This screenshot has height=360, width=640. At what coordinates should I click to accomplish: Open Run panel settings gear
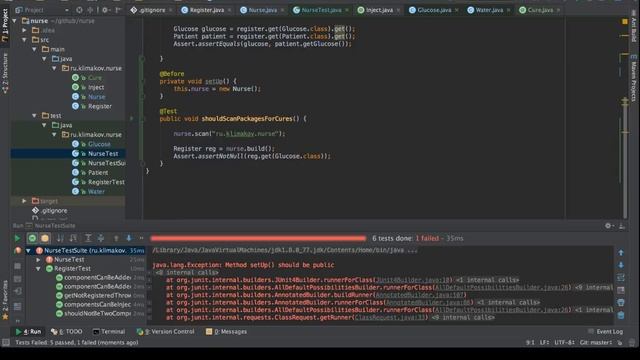click(x=609, y=226)
